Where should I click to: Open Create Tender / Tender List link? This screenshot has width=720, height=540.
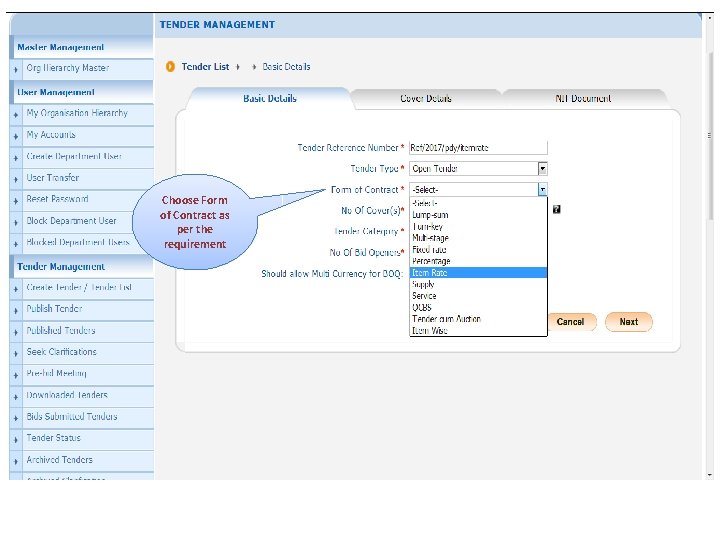click(79, 287)
